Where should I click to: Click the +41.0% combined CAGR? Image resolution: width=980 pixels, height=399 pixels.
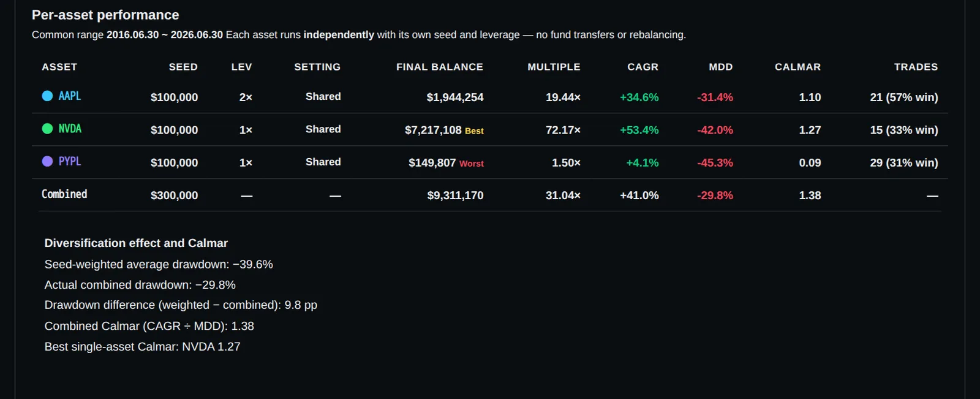pyautogui.click(x=639, y=196)
